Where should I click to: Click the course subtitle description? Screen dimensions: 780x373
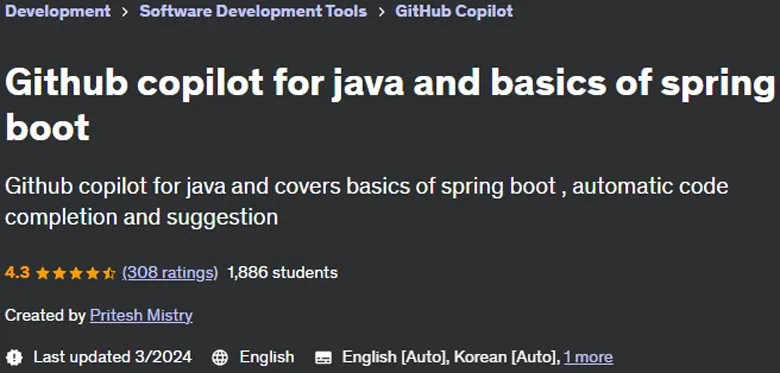[x=367, y=201]
